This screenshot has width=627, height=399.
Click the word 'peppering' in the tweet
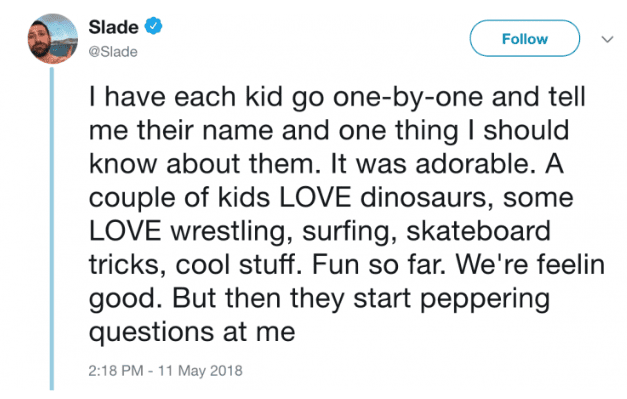coord(485,300)
